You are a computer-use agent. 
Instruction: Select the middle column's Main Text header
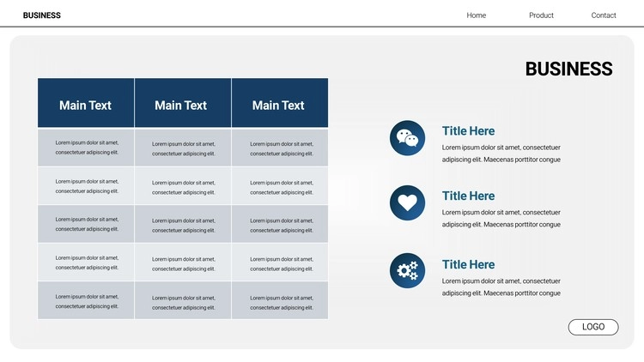181,106
